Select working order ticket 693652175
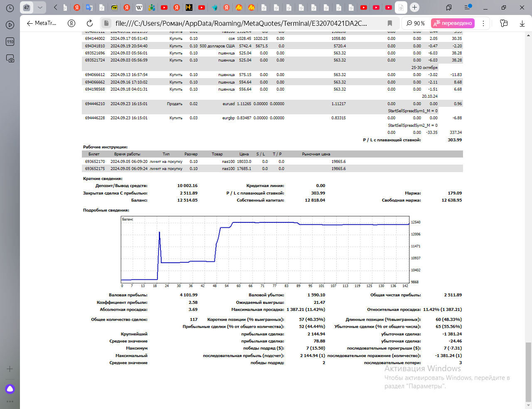The height and width of the screenshot is (409, 532). tap(95, 169)
